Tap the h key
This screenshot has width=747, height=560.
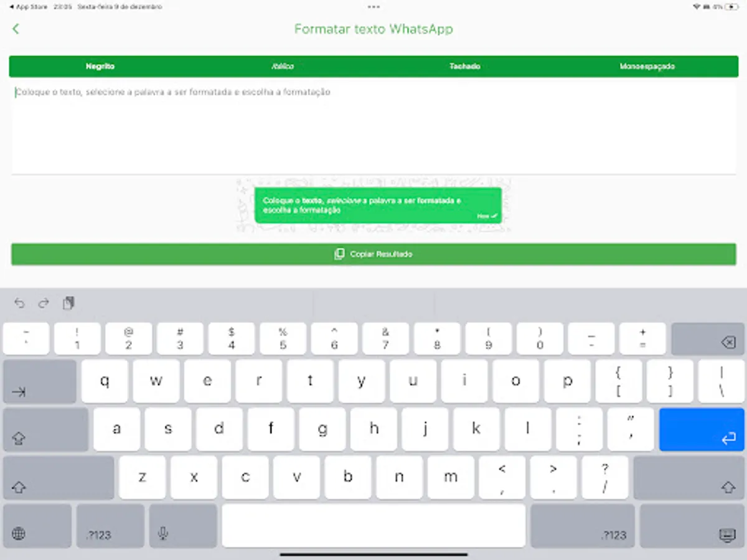pyautogui.click(x=374, y=429)
